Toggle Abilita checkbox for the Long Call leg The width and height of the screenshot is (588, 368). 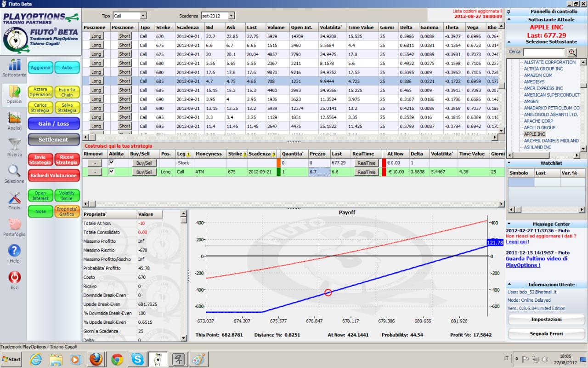[x=112, y=172]
